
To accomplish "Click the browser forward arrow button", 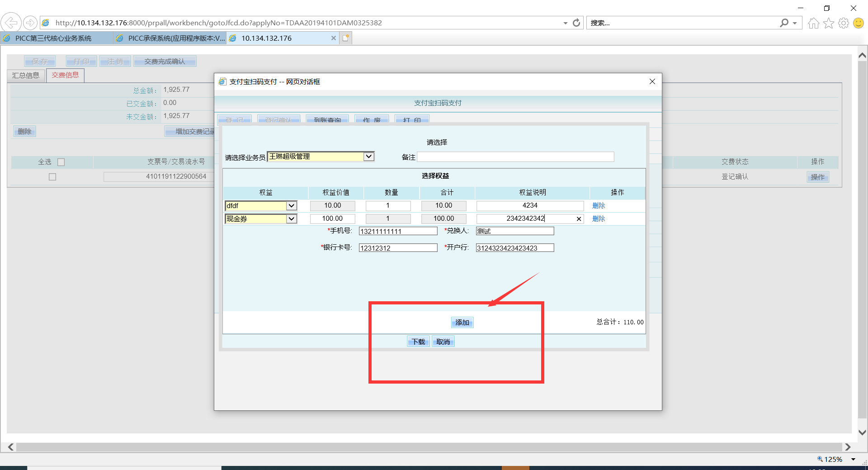I will pyautogui.click(x=30, y=23).
